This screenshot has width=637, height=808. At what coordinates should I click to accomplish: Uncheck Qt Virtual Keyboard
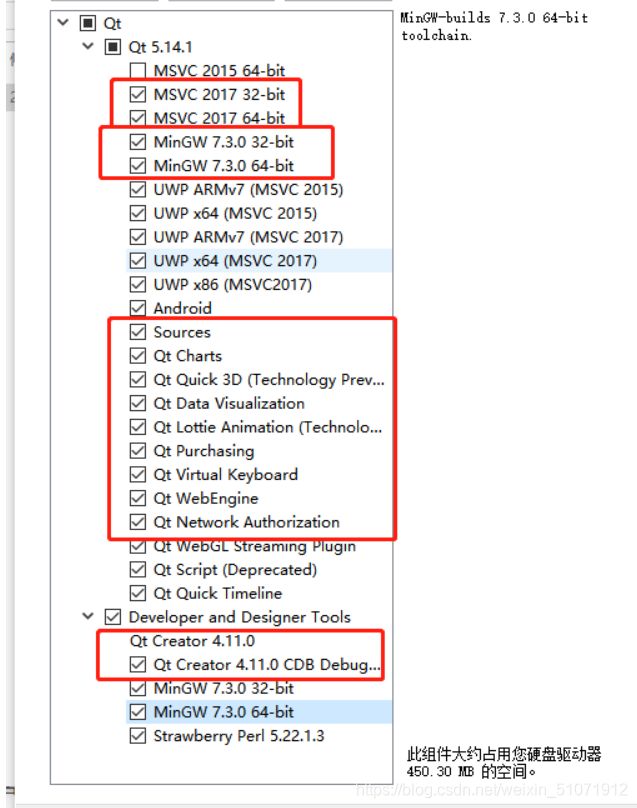pyautogui.click(x=138, y=474)
